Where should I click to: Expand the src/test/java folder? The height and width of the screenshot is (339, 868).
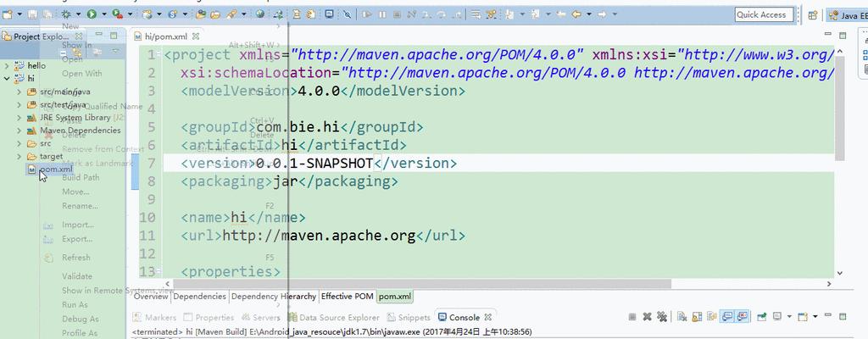pos(19,104)
